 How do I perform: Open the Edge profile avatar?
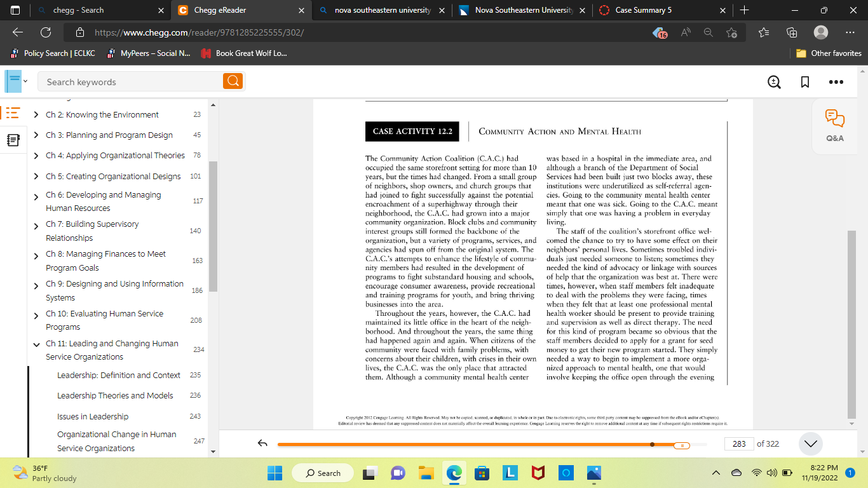821,32
